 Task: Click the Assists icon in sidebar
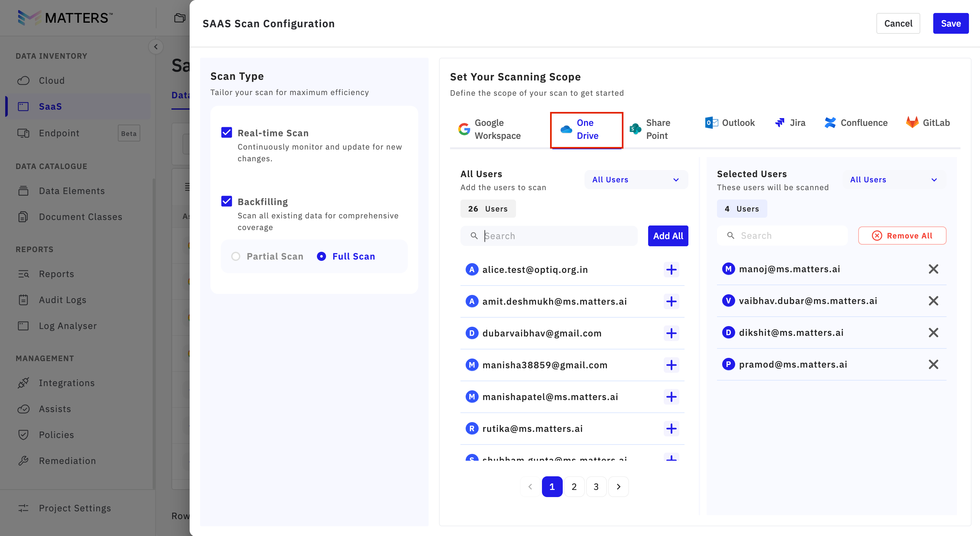click(x=23, y=409)
